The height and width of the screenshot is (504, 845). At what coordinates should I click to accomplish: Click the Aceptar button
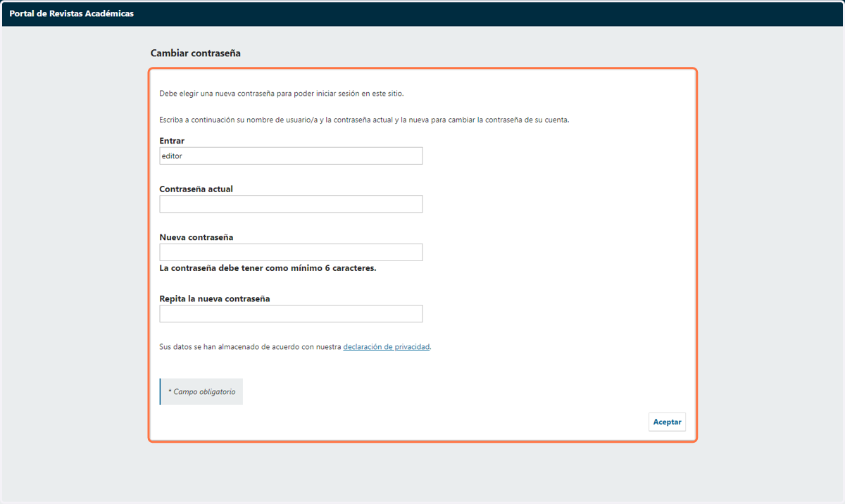click(667, 422)
